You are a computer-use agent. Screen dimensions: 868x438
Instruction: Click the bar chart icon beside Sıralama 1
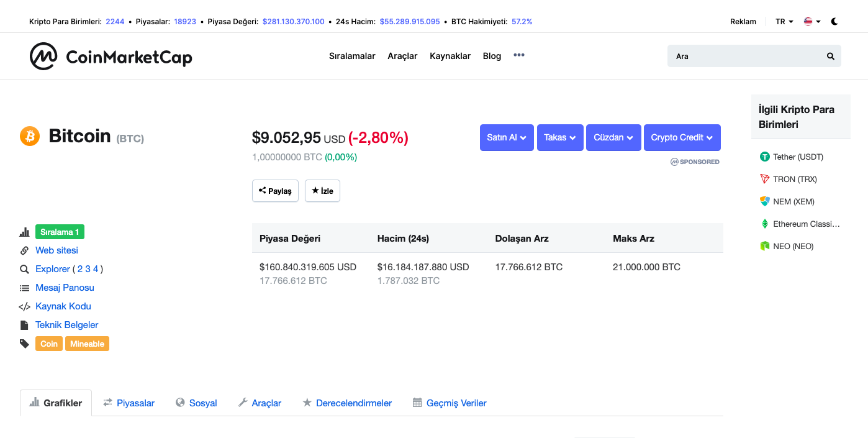24,232
